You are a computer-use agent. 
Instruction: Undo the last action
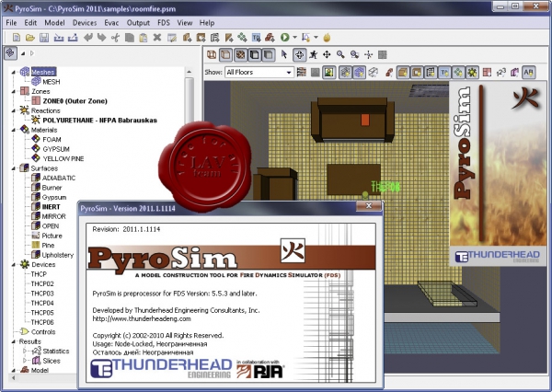[87, 38]
